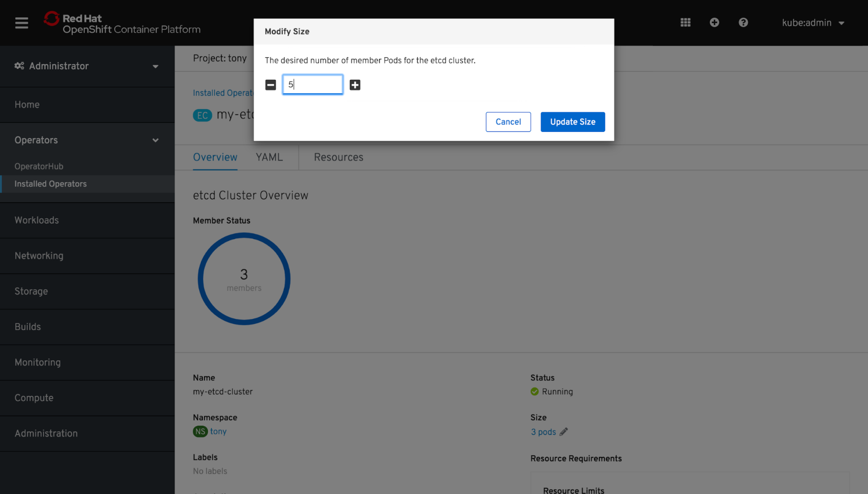
Task: Switch to the YAML tab
Action: (x=269, y=157)
